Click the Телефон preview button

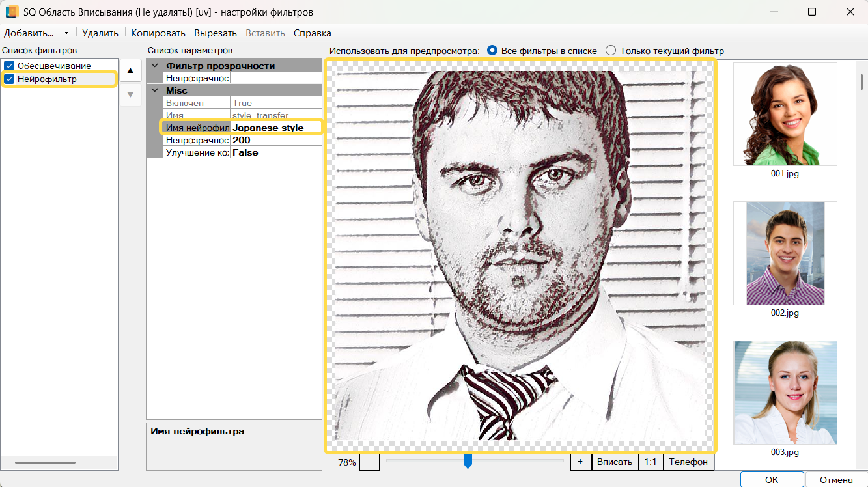coord(688,462)
